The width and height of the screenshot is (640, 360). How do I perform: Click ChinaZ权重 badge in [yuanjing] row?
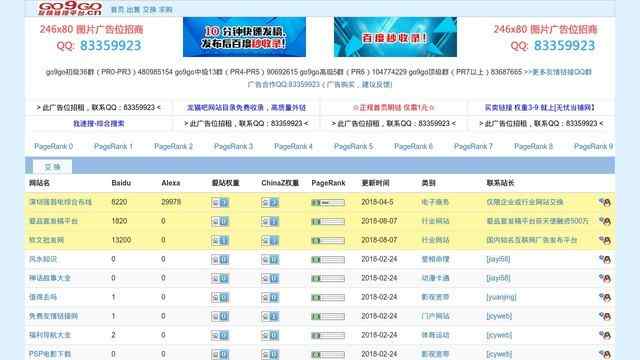click(x=270, y=298)
